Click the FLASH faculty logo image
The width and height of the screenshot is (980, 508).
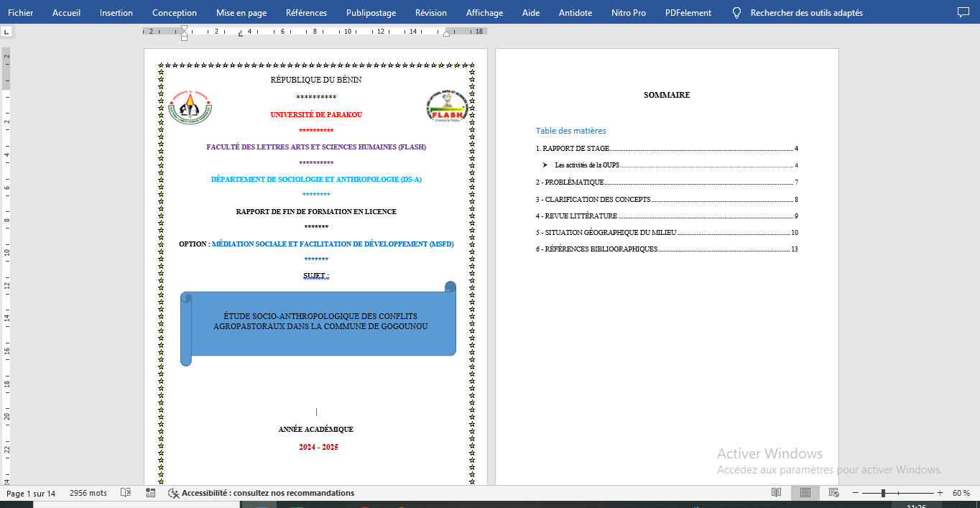pyautogui.click(x=447, y=106)
